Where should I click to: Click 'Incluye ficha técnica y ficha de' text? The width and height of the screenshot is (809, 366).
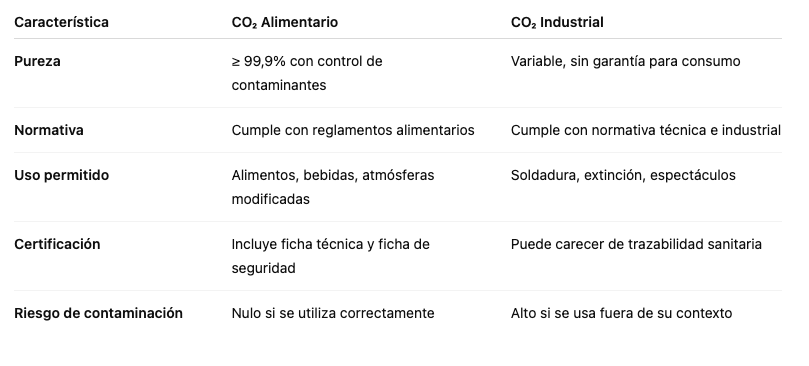[330, 244]
